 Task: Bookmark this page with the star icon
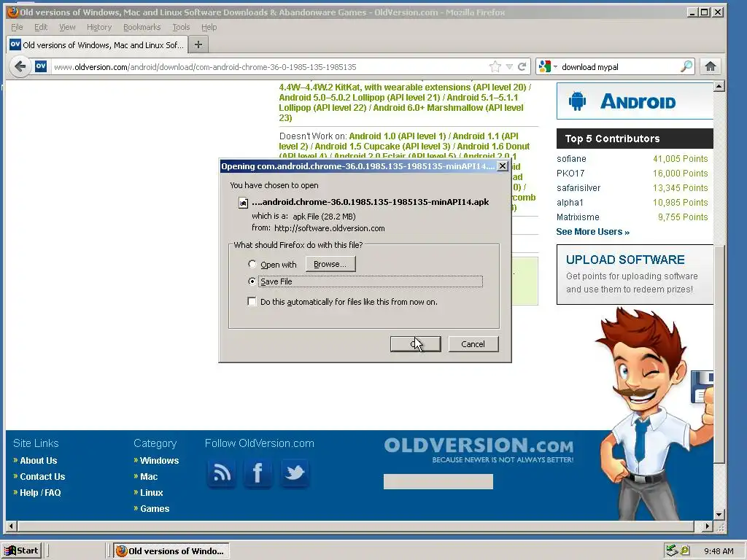tap(495, 66)
